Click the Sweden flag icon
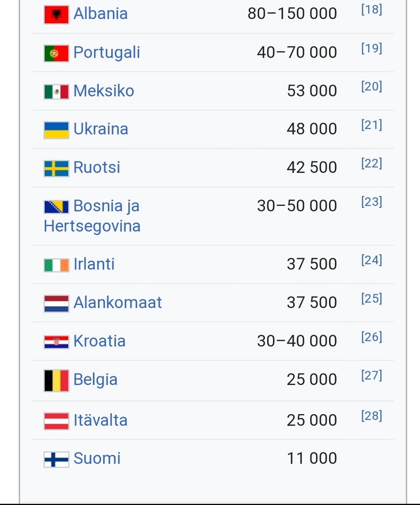420x505 pixels. point(56,169)
